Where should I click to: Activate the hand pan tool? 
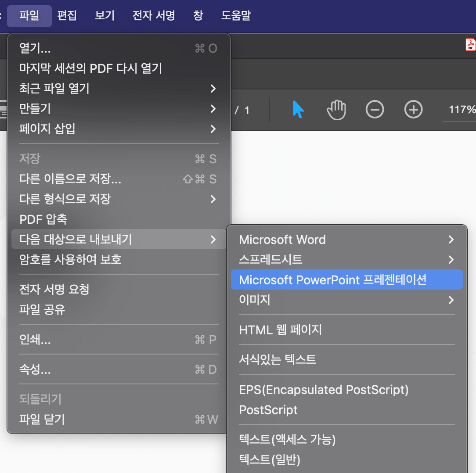pyautogui.click(x=336, y=110)
